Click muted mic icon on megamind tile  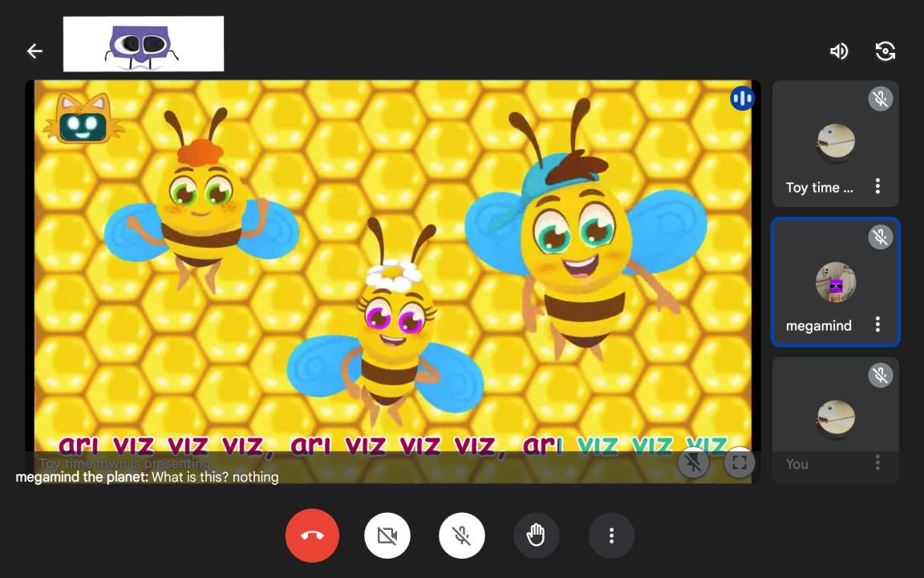(x=881, y=237)
